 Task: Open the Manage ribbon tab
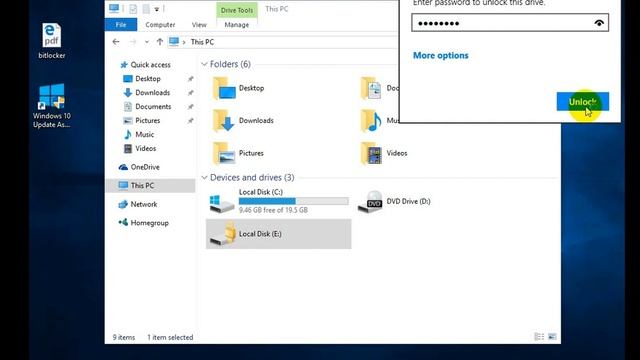[237, 25]
